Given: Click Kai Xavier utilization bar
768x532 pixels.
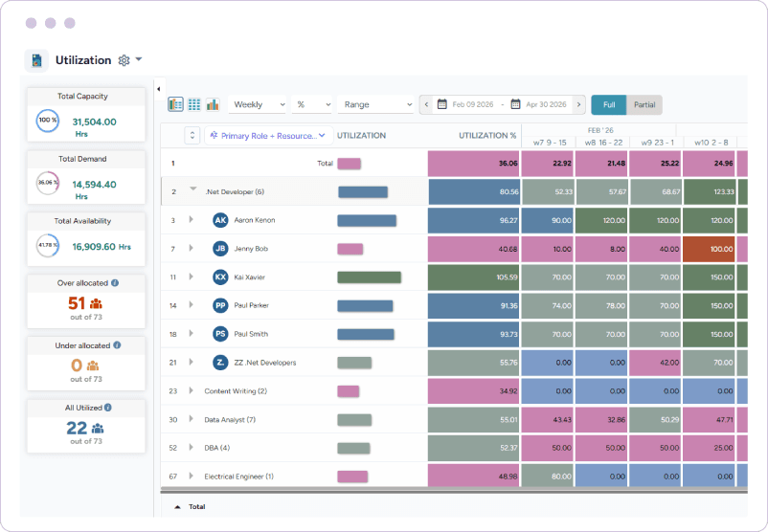Looking at the screenshot, I should 370,277.
